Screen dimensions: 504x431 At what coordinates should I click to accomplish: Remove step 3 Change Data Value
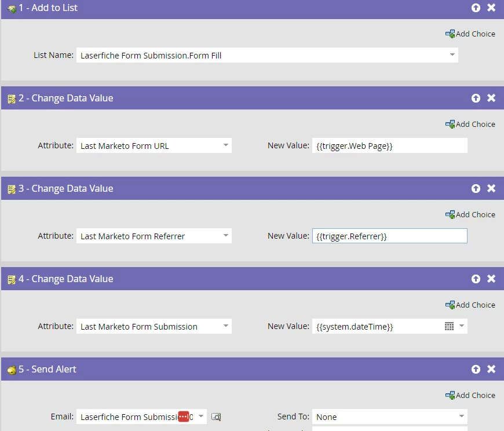491,188
